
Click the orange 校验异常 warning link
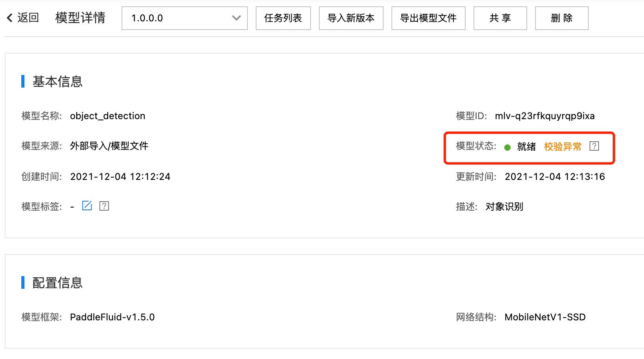563,147
